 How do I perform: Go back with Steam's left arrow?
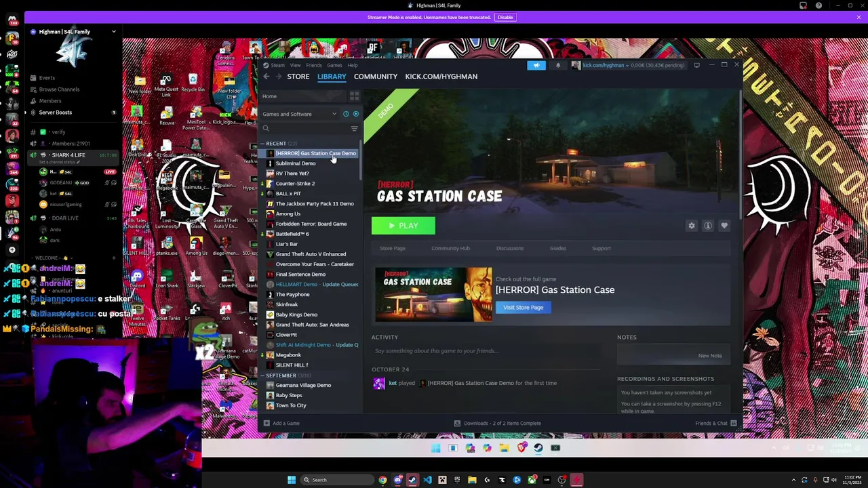(267, 77)
